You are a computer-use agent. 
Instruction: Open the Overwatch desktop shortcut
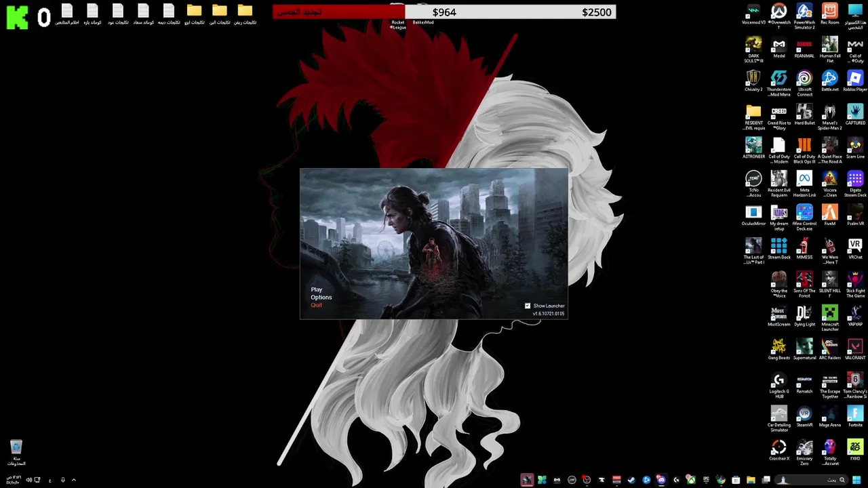pos(779,15)
